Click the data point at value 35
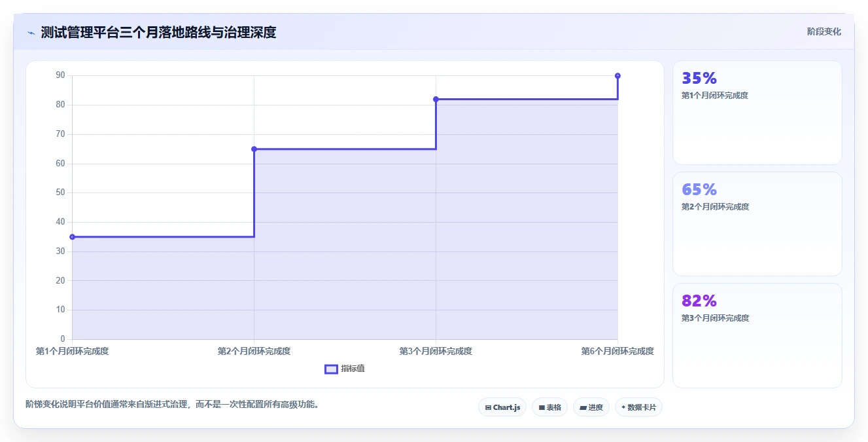868x442 pixels. (x=72, y=237)
